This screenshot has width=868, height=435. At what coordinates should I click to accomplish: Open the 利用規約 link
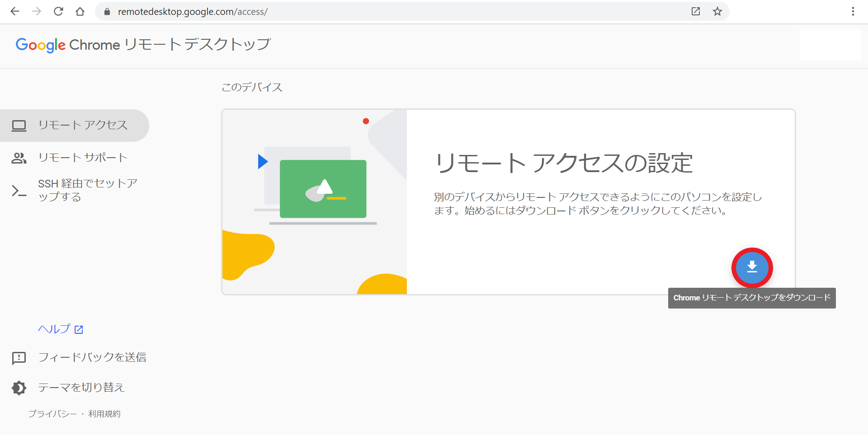104,414
